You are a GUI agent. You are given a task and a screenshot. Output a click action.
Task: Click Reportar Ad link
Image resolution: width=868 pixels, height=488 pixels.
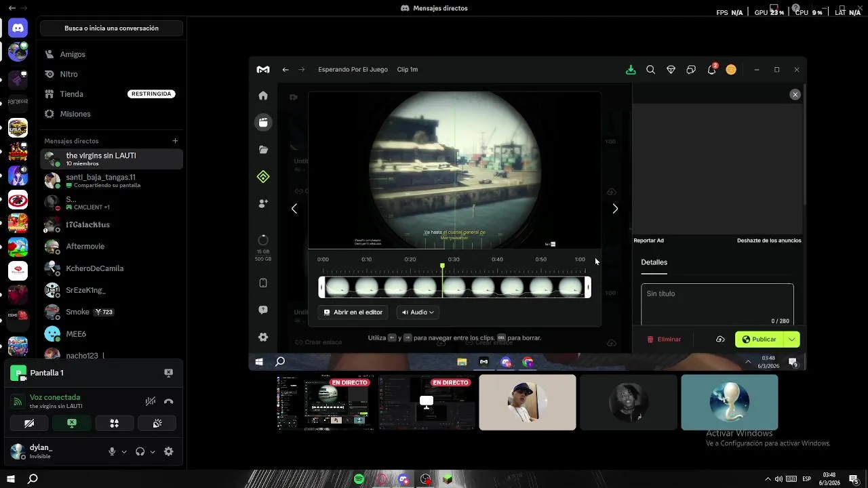tap(648, 241)
